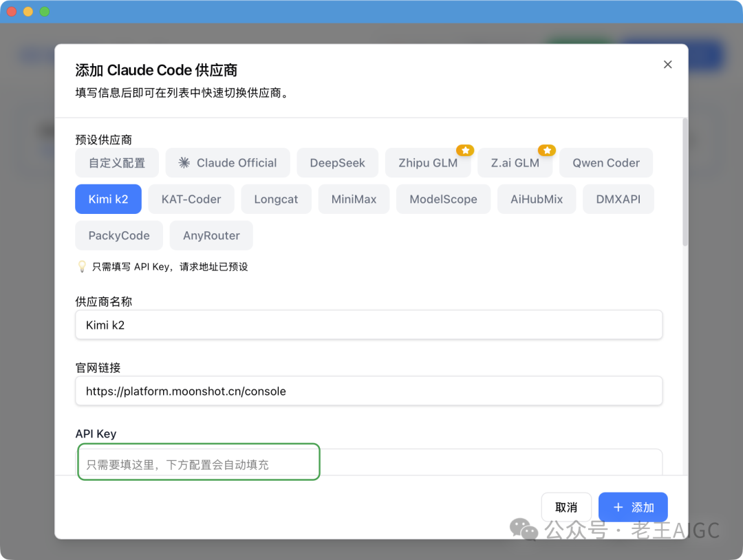Image resolution: width=743 pixels, height=560 pixels.
Task: Focus the 官网链接 URL field
Action: [369, 391]
